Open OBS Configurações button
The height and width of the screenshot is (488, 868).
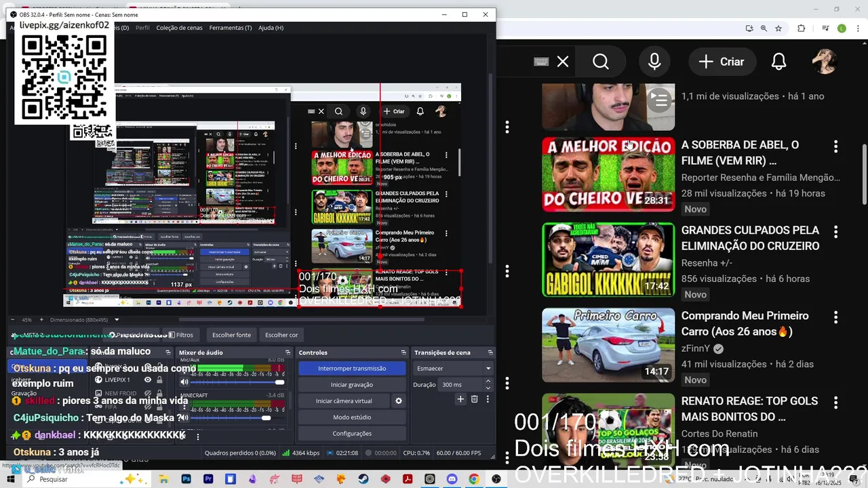click(x=352, y=433)
